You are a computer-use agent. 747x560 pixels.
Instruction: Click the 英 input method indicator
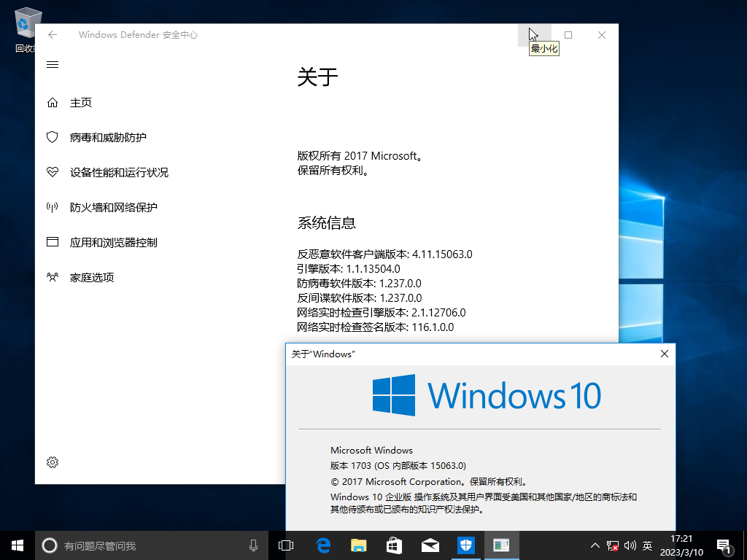tap(647, 545)
